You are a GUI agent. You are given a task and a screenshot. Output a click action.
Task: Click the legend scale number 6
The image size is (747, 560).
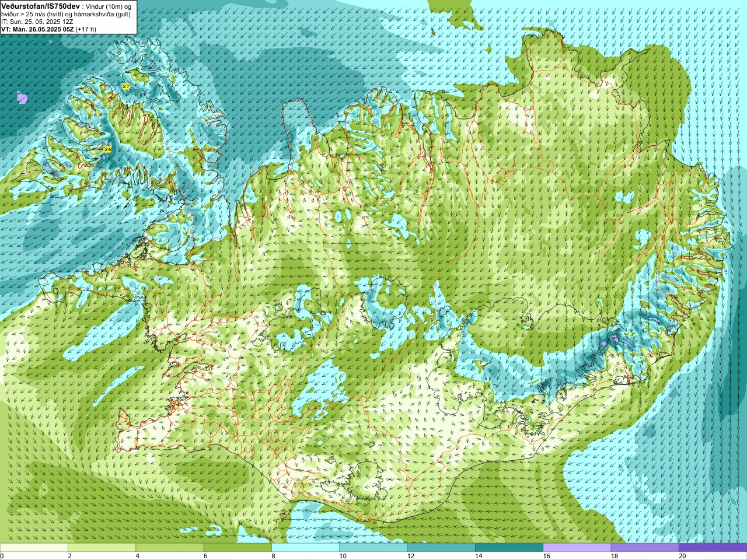[x=205, y=556]
